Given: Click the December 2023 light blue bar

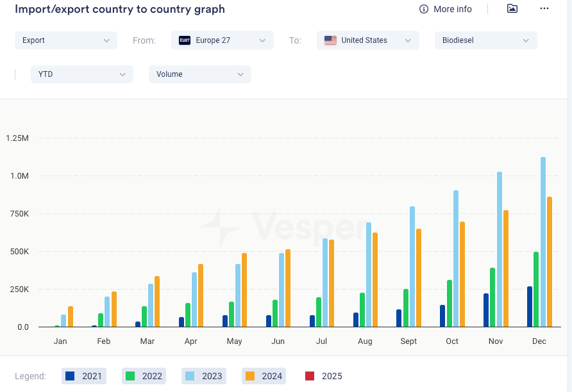Looking at the screenshot, I should pyautogui.click(x=543, y=242).
